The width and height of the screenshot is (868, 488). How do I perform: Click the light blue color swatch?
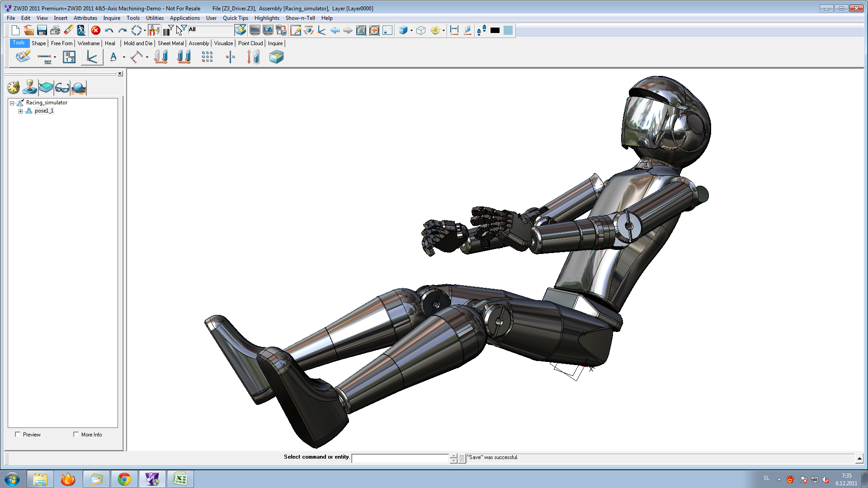(508, 30)
